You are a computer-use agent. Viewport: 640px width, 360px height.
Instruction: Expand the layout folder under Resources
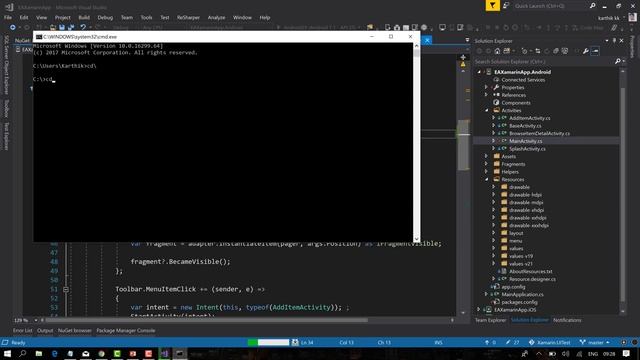493,233
